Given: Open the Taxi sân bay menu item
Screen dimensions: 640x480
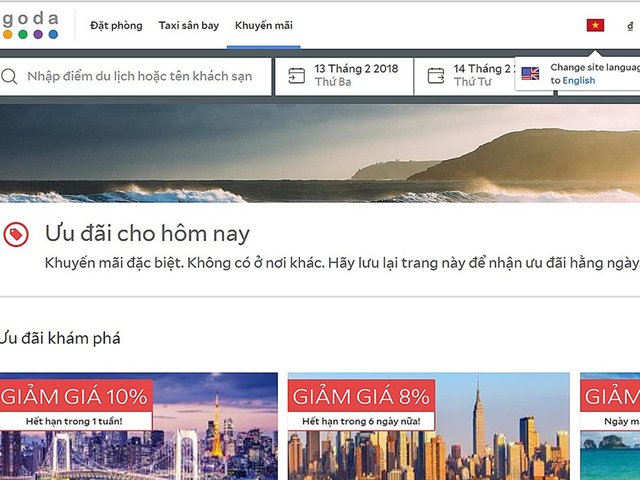Looking at the screenshot, I should point(189,25).
